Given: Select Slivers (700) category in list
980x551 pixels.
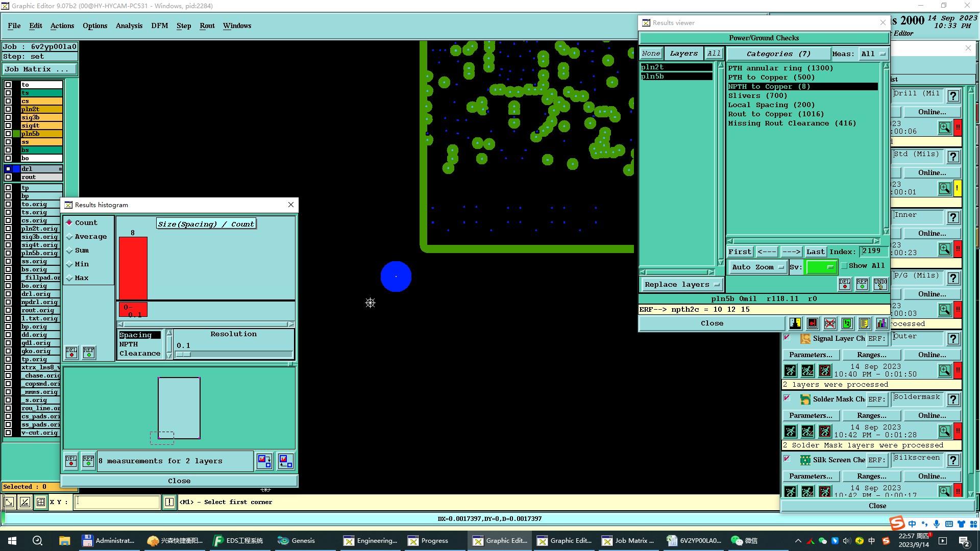Looking at the screenshot, I should pyautogui.click(x=757, y=96).
